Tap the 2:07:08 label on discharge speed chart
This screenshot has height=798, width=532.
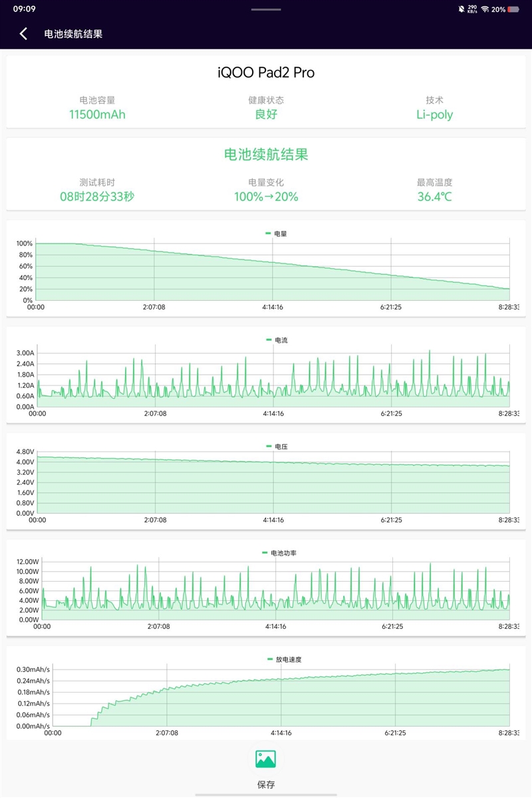[x=167, y=733]
